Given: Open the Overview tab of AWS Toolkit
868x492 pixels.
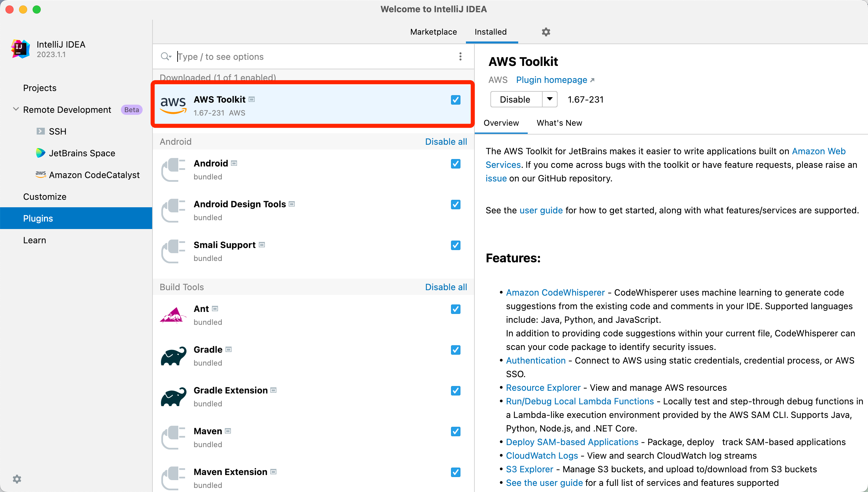Looking at the screenshot, I should click(x=501, y=123).
